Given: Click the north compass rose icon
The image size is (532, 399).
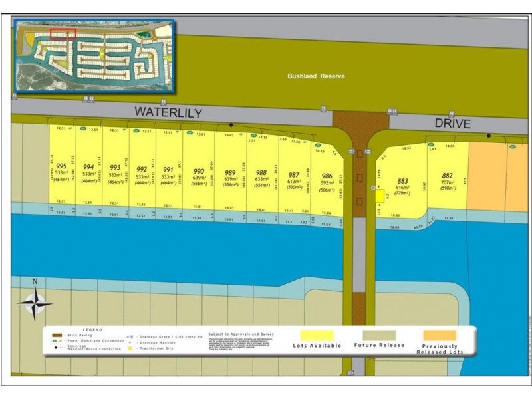Looking at the screenshot, I should 35,303.
